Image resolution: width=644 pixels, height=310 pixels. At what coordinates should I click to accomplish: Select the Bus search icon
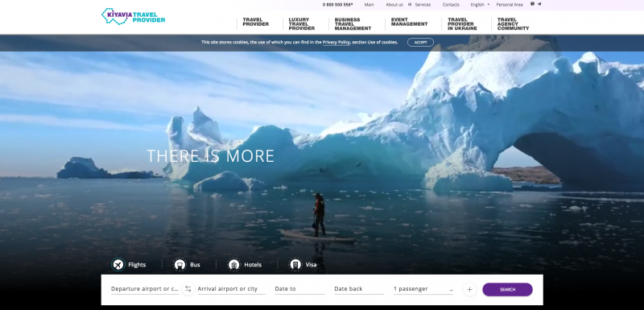180,265
